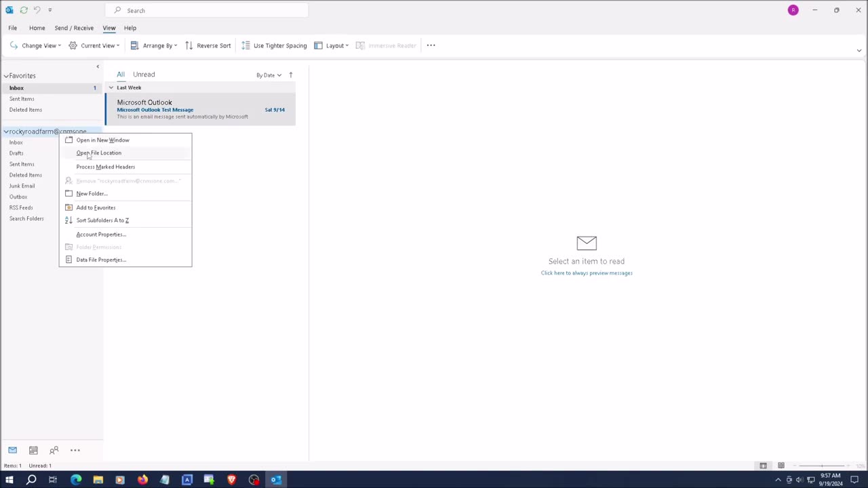Open the RSS Feeds folder
868x488 pixels.
[21, 207]
